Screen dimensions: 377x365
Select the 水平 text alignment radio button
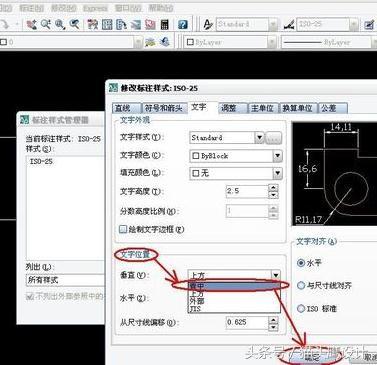tap(301, 263)
